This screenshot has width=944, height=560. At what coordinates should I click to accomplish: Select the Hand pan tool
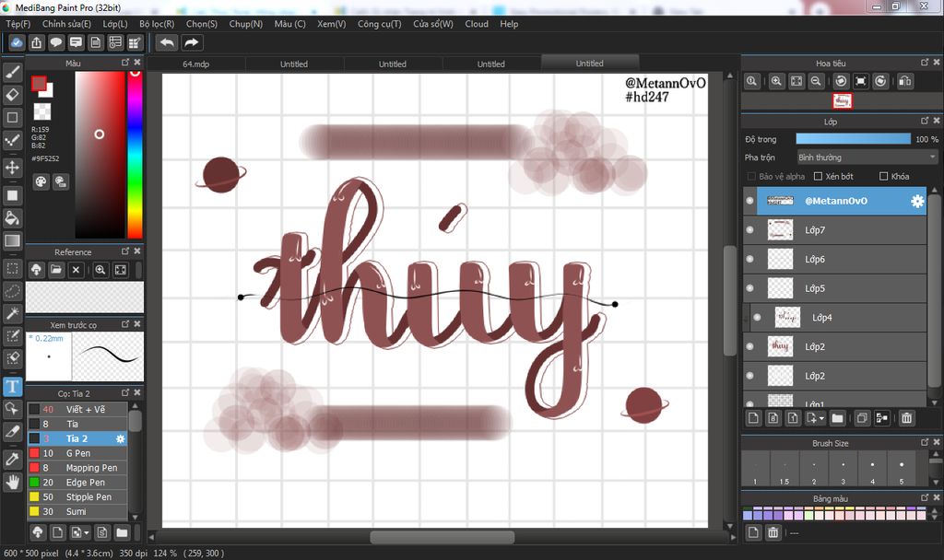13,482
